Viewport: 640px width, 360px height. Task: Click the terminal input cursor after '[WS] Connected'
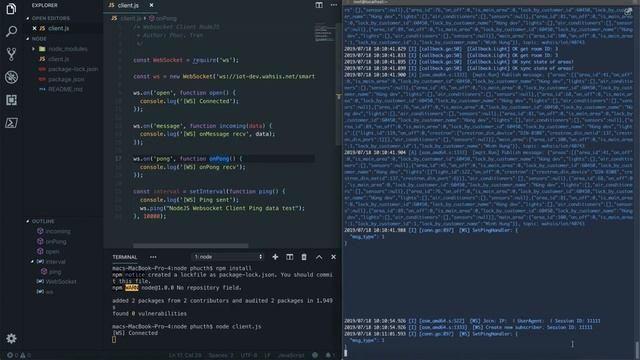click(x=114, y=340)
